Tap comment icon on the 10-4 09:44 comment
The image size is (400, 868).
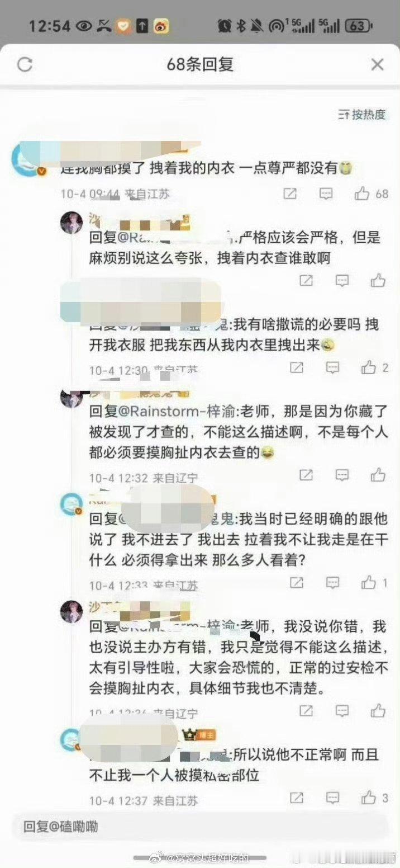click(326, 194)
